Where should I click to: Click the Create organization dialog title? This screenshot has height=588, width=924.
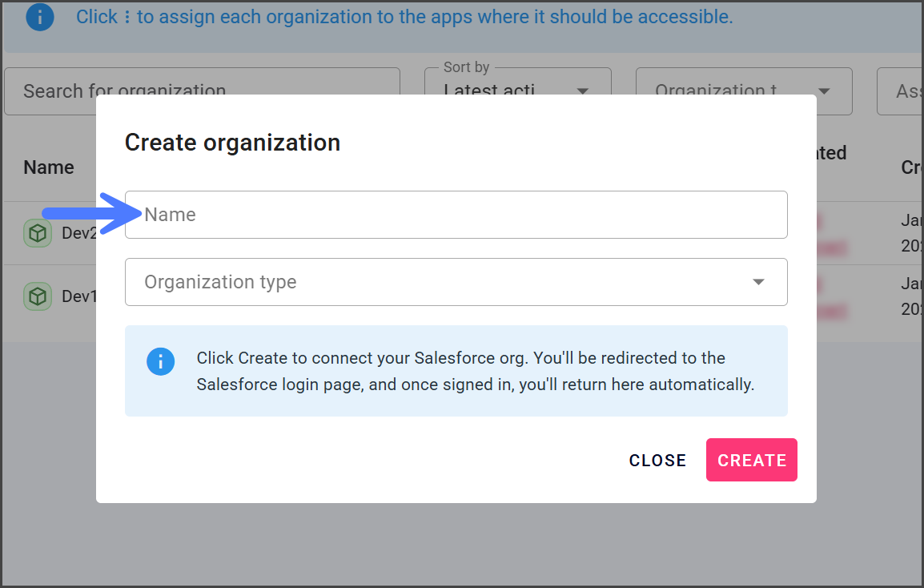pyautogui.click(x=232, y=143)
